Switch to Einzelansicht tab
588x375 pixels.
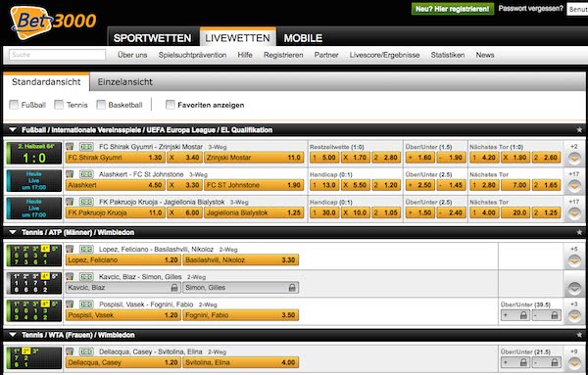pyautogui.click(x=125, y=82)
